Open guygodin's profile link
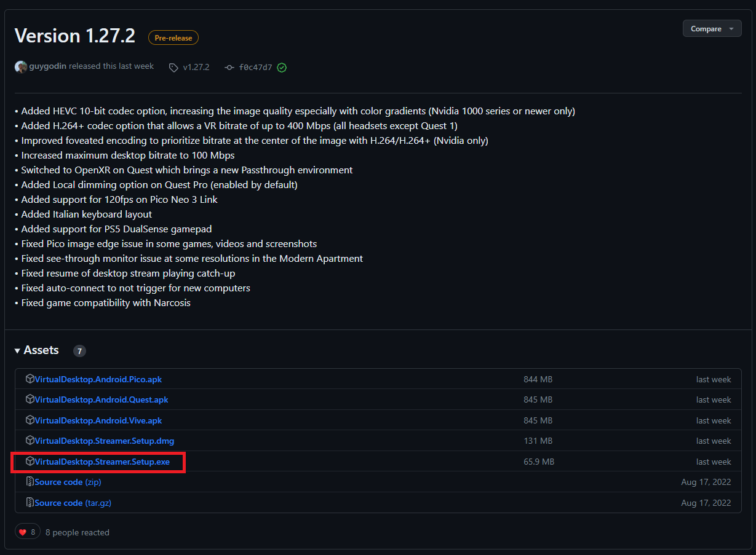756x555 pixels. coord(47,66)
